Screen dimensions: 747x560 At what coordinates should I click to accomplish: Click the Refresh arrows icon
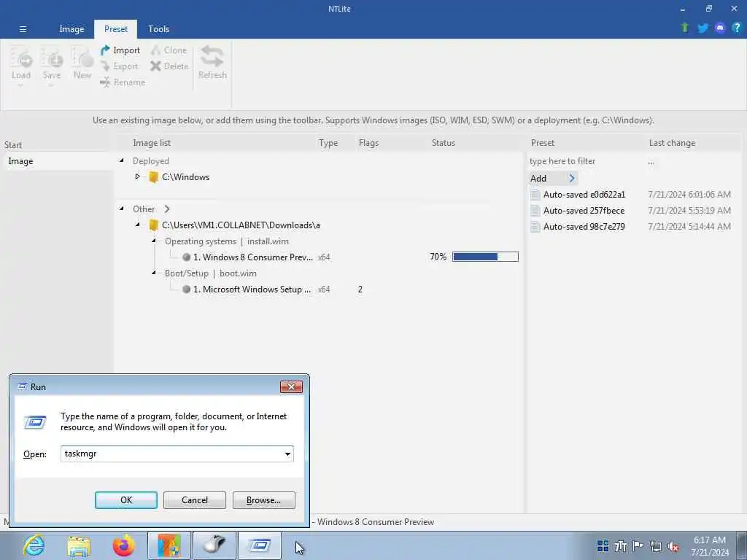212,57
